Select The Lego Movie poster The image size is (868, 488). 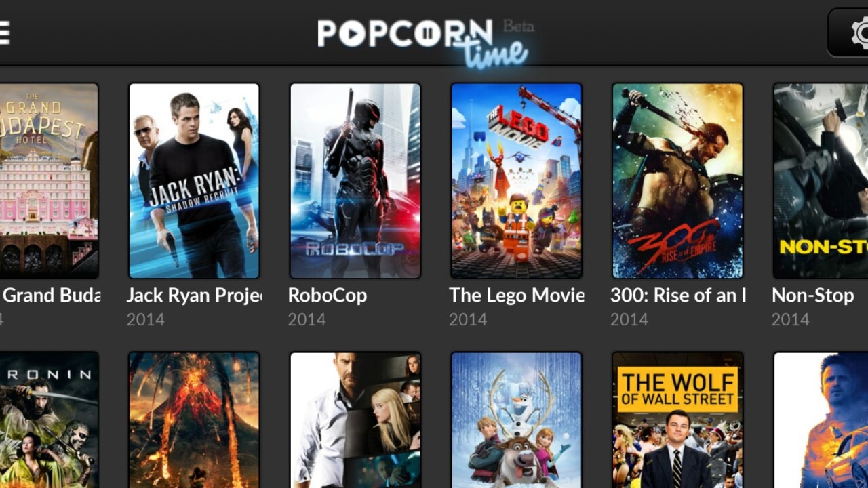click(x=517, y=181)
